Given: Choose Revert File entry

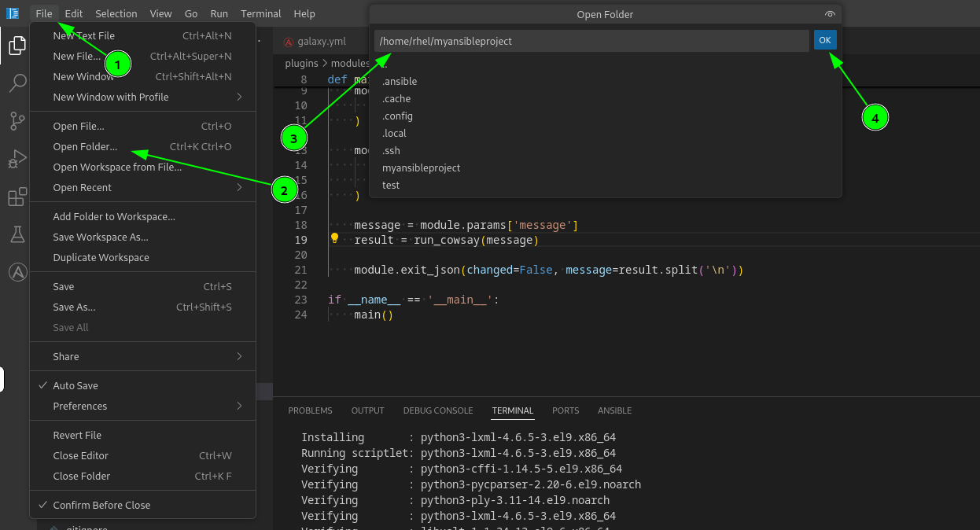Looking at the screenshot, I should pos(142,435).
